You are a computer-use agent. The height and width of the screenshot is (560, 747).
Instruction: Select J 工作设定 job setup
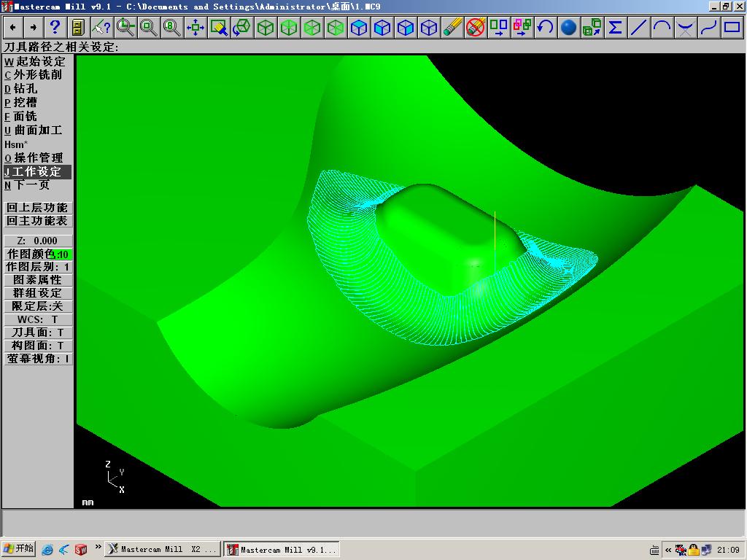point(37,171)
